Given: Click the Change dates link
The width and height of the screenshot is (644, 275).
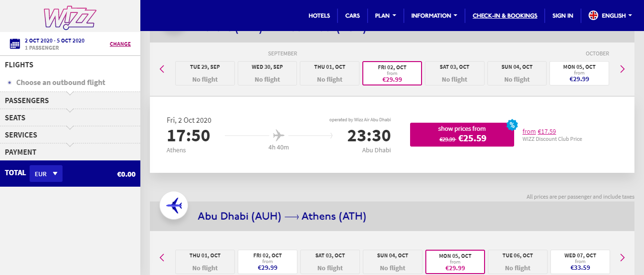Looking at the screenshot, I should tap(120, 44).
